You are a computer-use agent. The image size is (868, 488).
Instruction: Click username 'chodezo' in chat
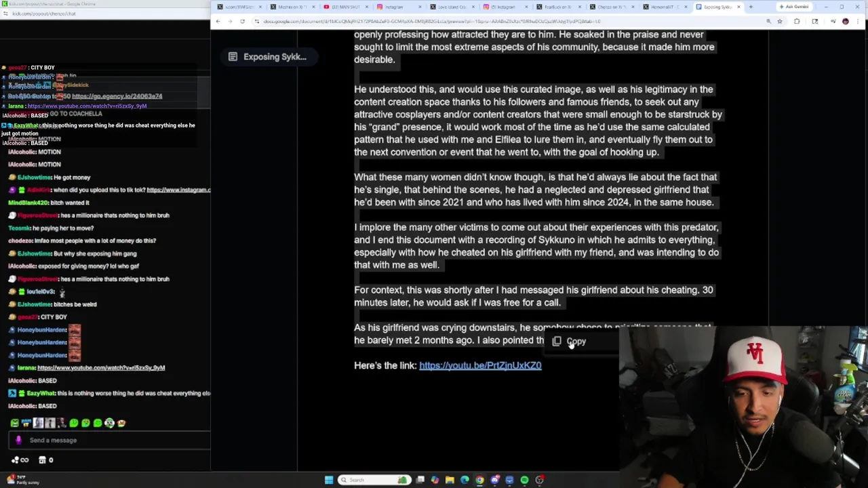(x=20, y=241)
